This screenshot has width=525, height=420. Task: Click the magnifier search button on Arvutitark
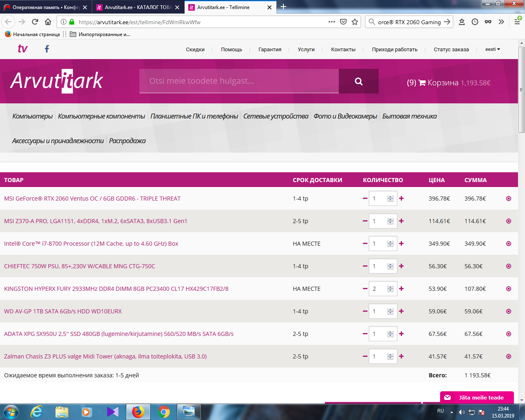(x=358, y=81)
